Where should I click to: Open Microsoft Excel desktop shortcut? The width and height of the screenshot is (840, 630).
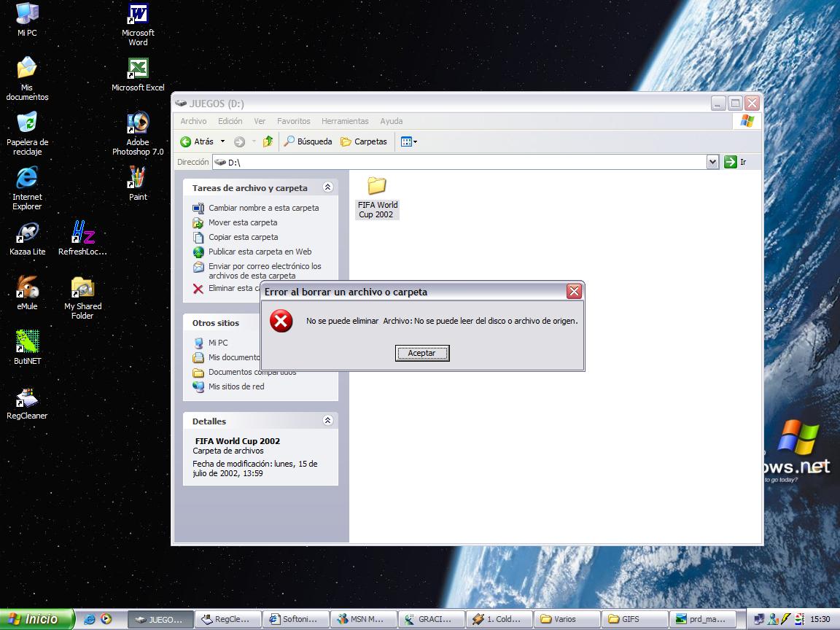pos(138,75)
